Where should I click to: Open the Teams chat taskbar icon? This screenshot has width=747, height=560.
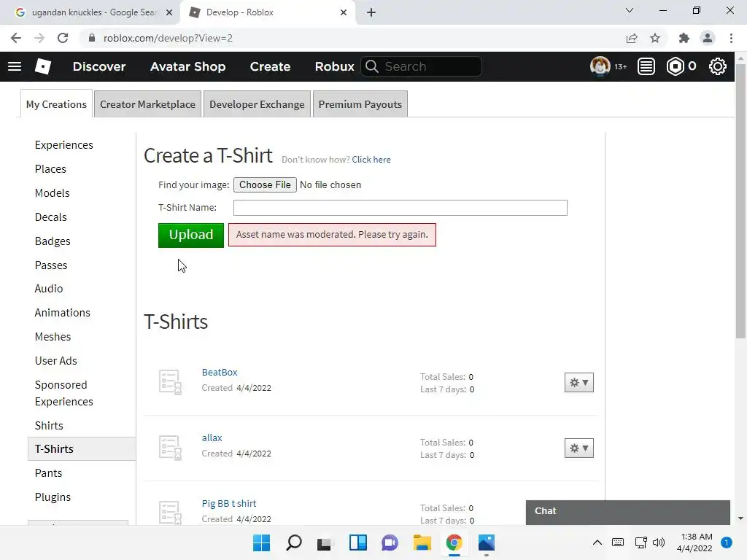click(390, 542)
